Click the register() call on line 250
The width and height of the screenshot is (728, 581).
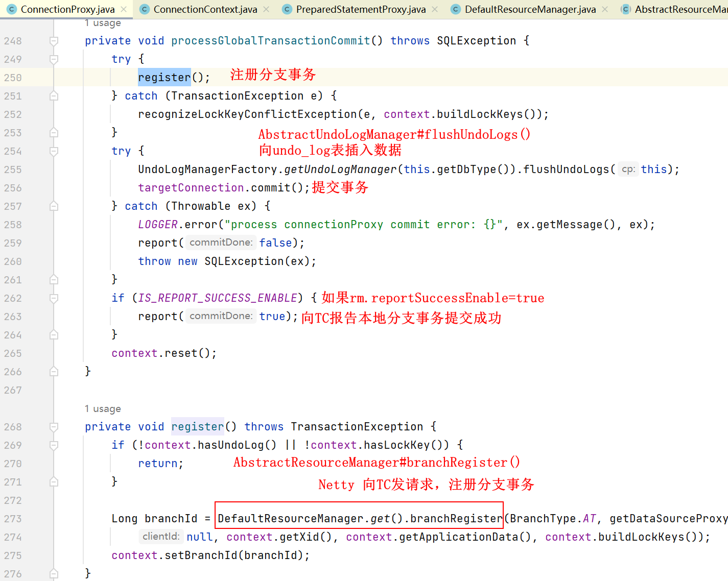[164, 78]
